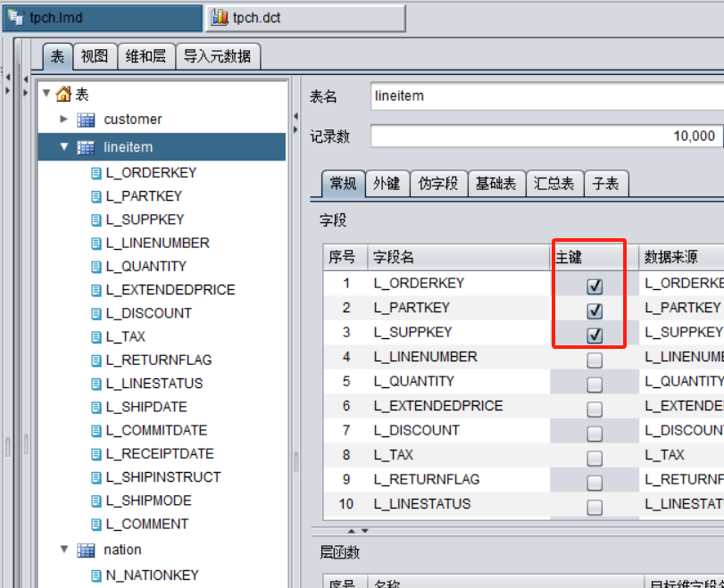Click field icon beside L_RETURNFLAG in tree
The width and height of the screenshot is (724, 588).
point(96,361)
